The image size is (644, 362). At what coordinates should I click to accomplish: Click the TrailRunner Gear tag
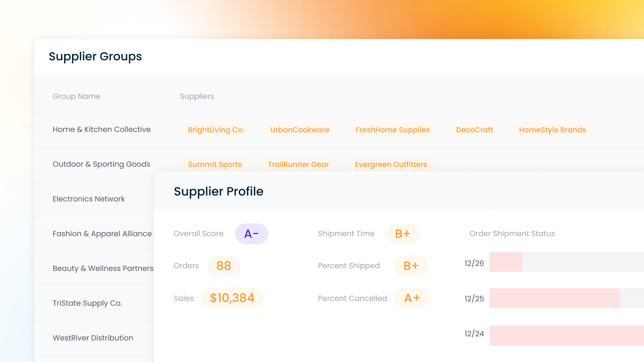298,164
